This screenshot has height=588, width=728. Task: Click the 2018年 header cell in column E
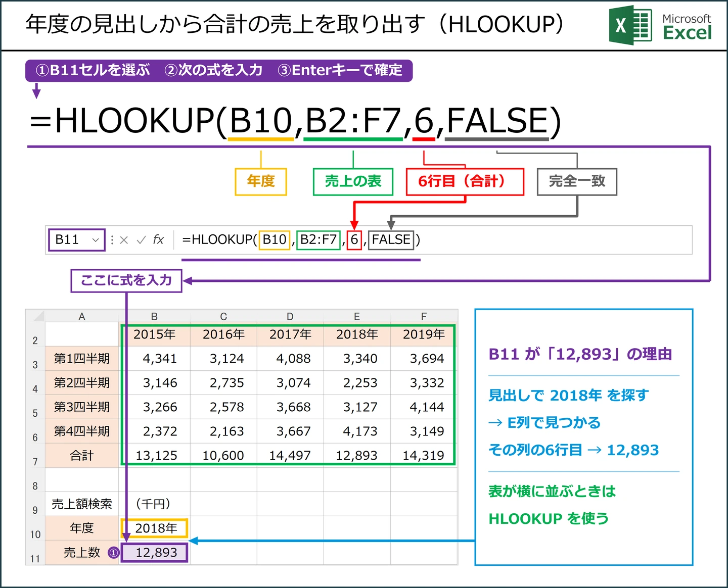[x=357, y=334]
